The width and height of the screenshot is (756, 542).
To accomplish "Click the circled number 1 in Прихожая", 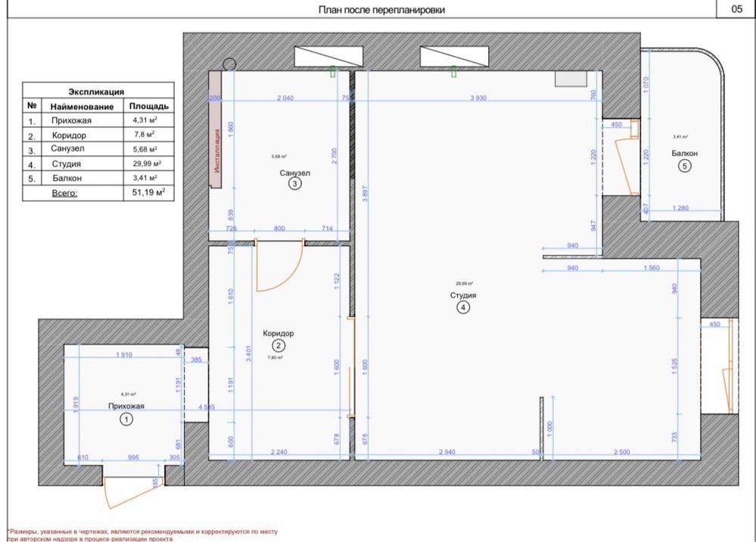I will pos(127,419).
